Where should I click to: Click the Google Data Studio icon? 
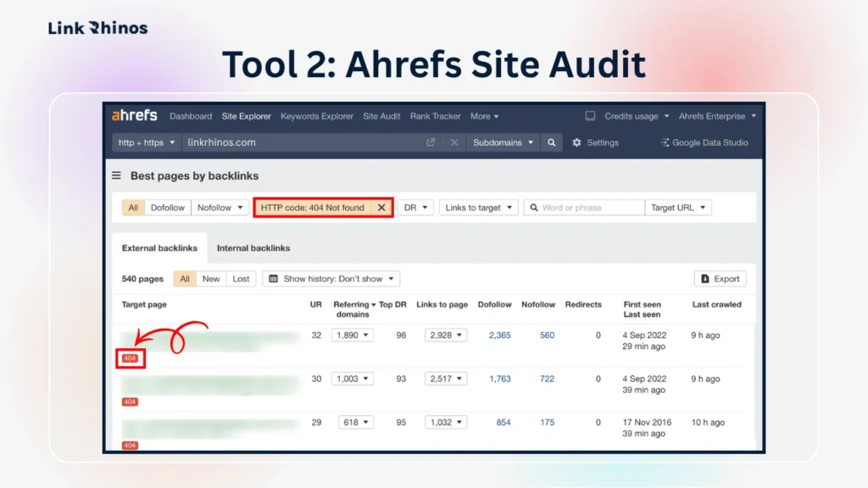[x=666, y=142]
